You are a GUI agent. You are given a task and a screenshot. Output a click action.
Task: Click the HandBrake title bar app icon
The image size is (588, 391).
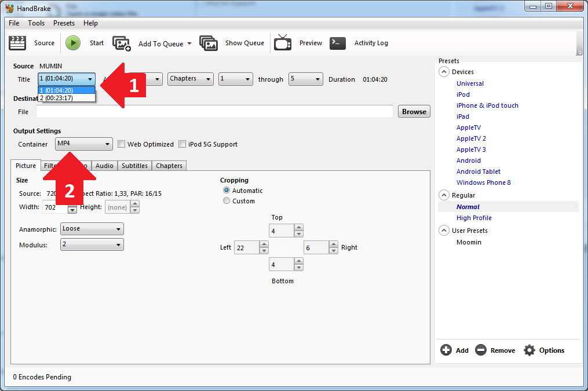pos(9,8)
